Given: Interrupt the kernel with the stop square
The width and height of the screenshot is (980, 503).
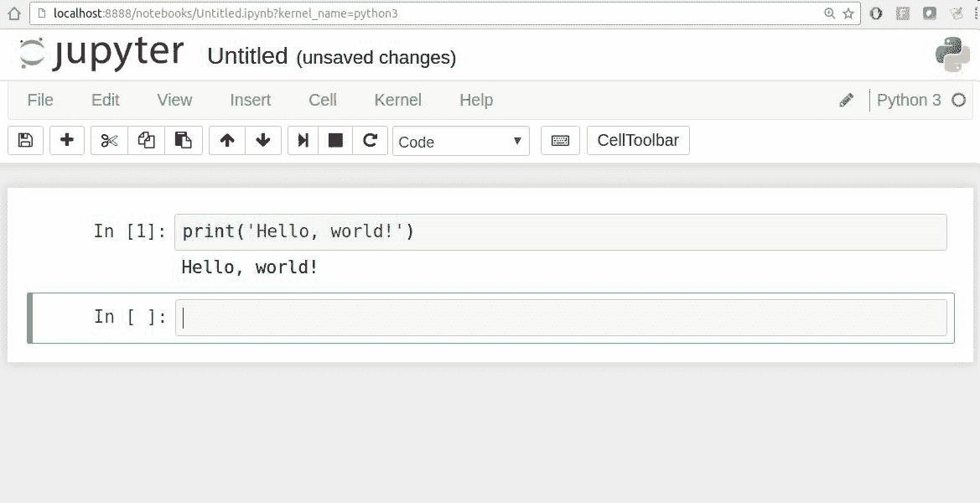Looking at the screenshot, I should [x=335, y=140].
